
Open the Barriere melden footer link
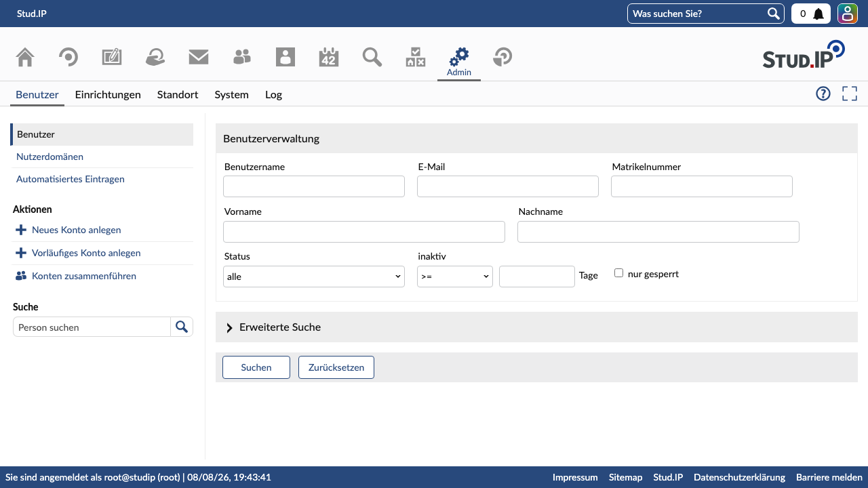point(829,477)
